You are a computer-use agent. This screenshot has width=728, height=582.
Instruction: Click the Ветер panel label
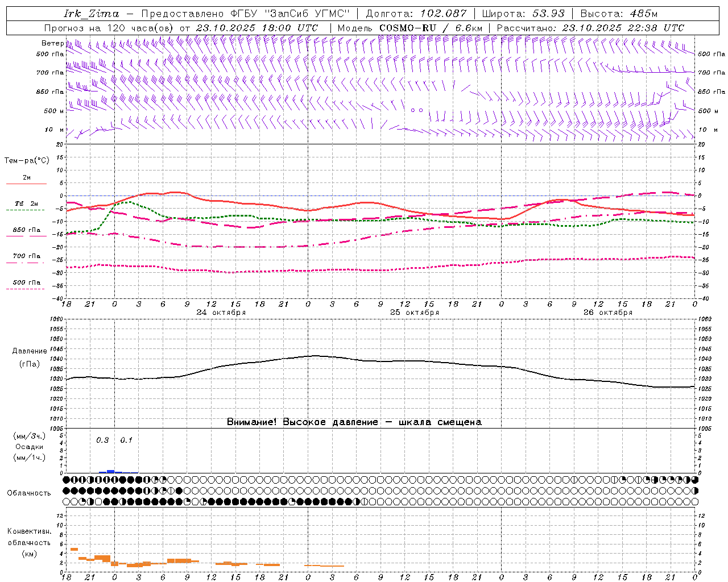click(x=52, y=43)
